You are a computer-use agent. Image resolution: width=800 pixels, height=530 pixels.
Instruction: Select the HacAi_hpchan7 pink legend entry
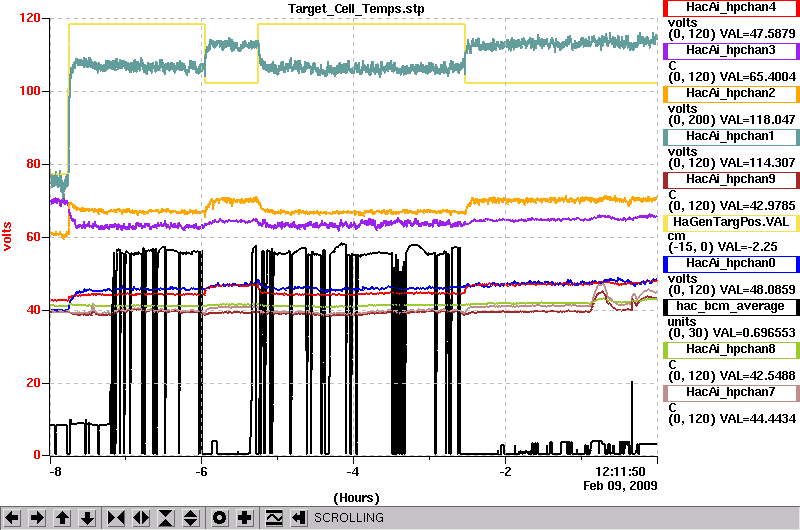pyautogui.click(x=731, y=393)
